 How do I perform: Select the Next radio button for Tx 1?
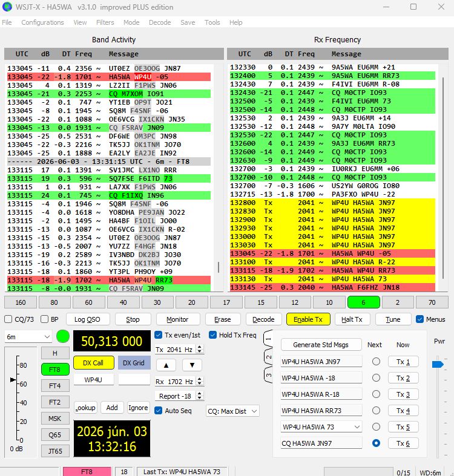click(x=376, y=362)
